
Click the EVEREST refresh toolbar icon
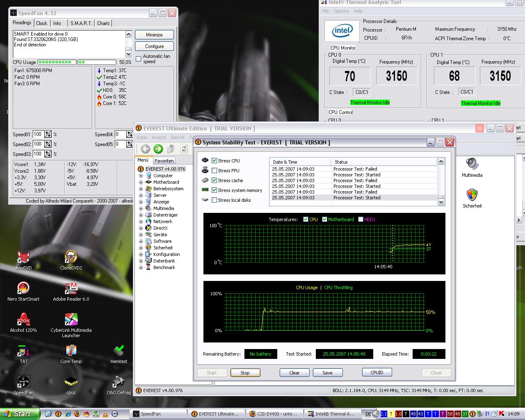pos(184,149)
